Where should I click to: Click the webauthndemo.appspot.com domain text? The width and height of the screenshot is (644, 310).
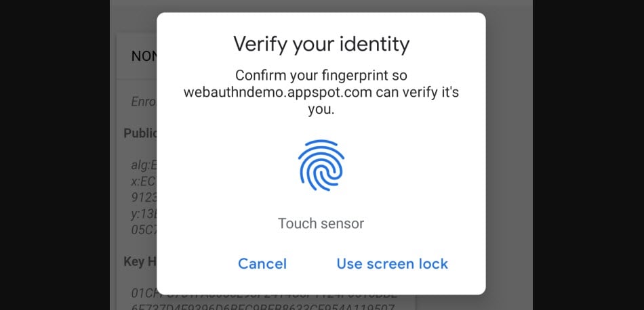[x=277, y=93]
